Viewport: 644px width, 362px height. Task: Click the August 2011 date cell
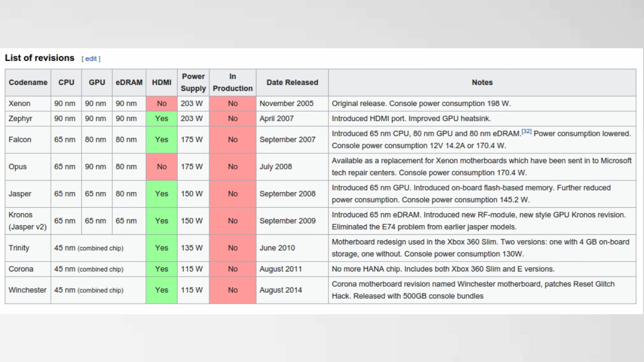click(280, 269)
